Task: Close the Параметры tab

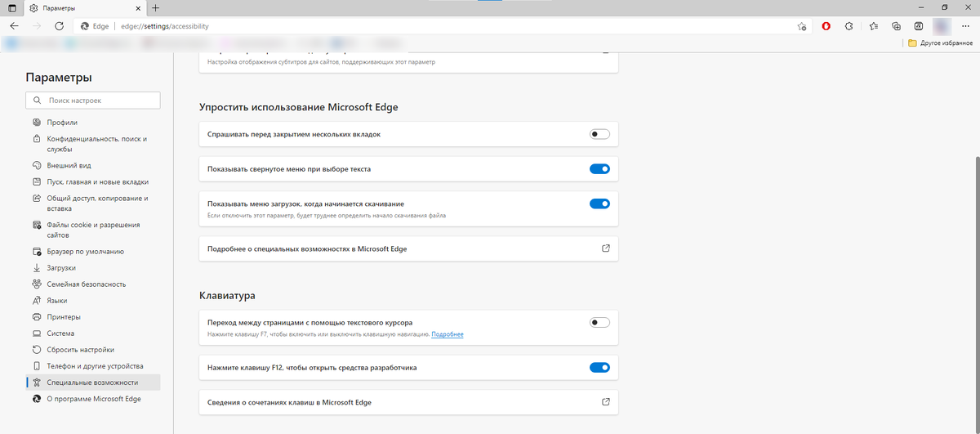Action: [137, 7]
